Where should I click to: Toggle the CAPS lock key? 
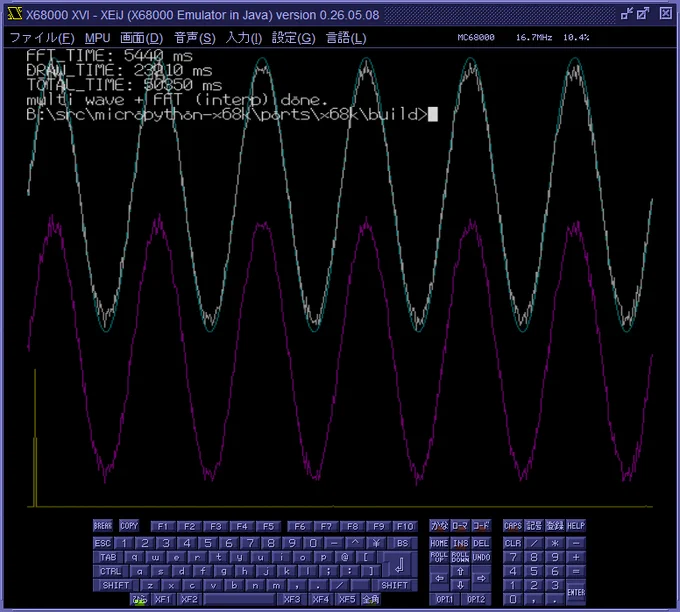513,526
